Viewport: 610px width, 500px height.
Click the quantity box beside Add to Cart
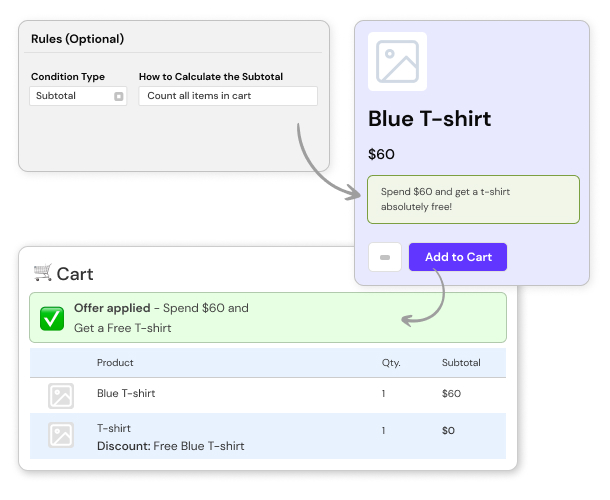(385, 257)
